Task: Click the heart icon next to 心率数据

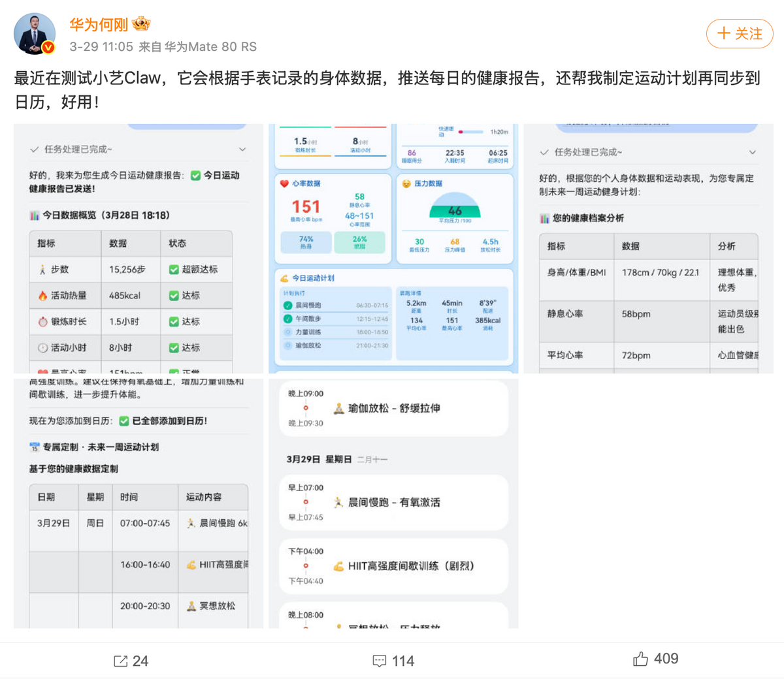Action: [284, 183]
